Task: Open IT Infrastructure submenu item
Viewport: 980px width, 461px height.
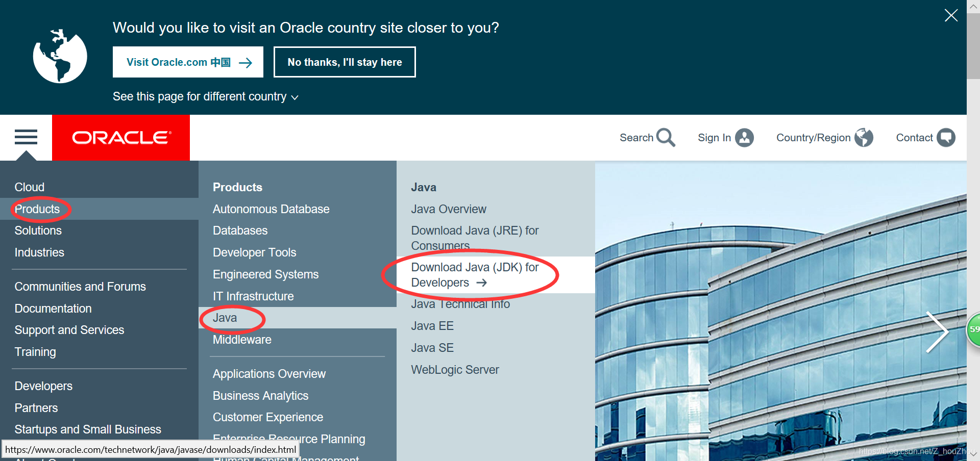Action: (x=253, y=296)
